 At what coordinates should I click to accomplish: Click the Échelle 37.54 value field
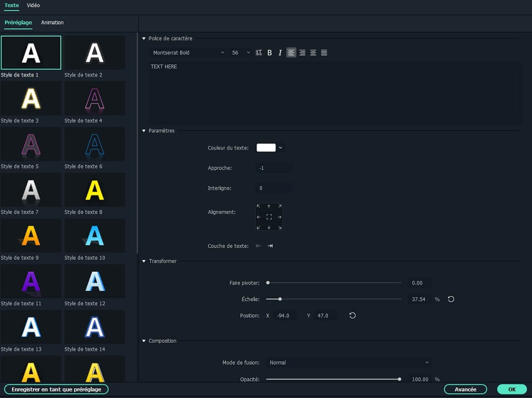click(x=421, y=299)
